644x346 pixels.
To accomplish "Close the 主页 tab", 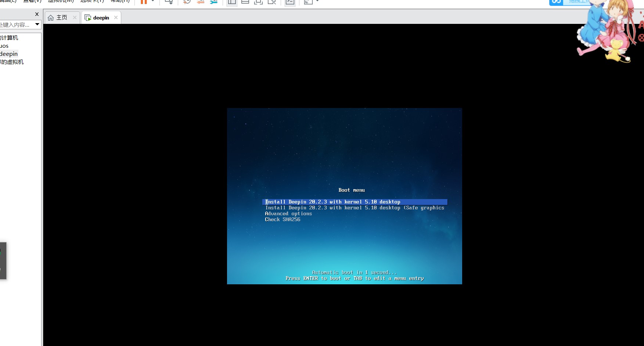I will pyautogui.click(x=75, y=17).
